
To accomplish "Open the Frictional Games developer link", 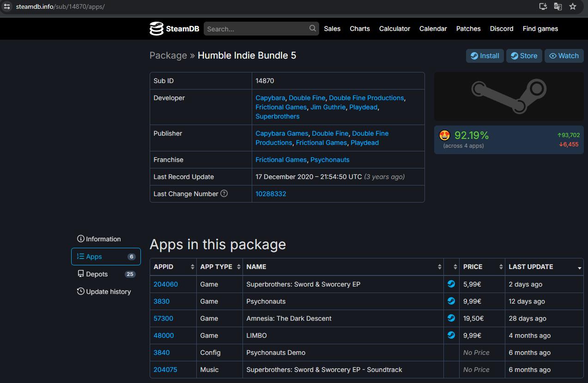I will point(281,107).
